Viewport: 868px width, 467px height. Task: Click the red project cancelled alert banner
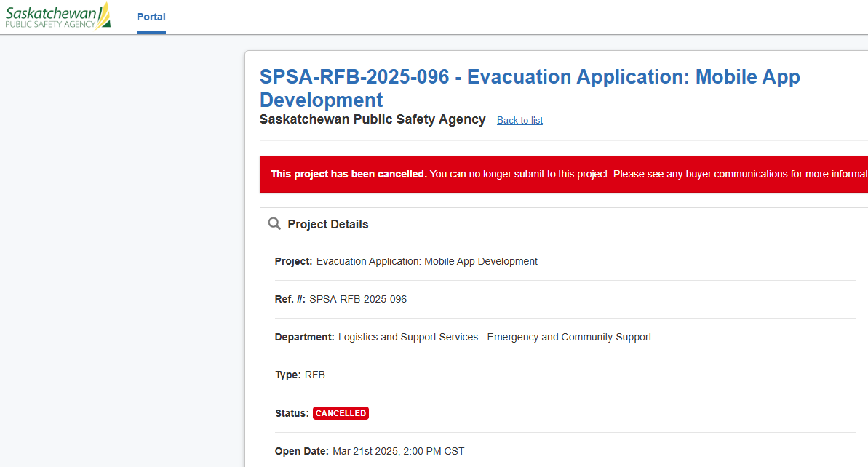click(x=564, y=175)
